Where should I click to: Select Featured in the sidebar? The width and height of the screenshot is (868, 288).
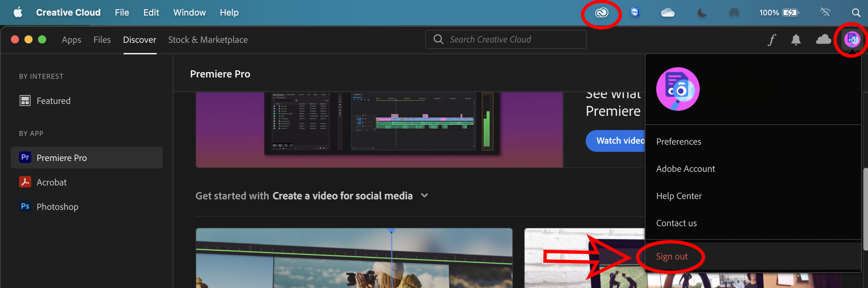[87, 101]
